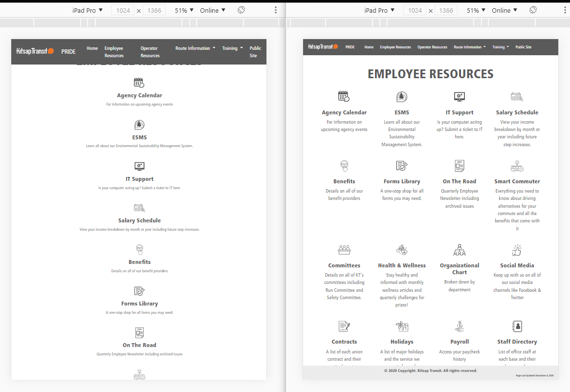The height and width of the screenshot is (392, 570).
Task: Click the Smart Commuter heading link
Action: (517, 181)
